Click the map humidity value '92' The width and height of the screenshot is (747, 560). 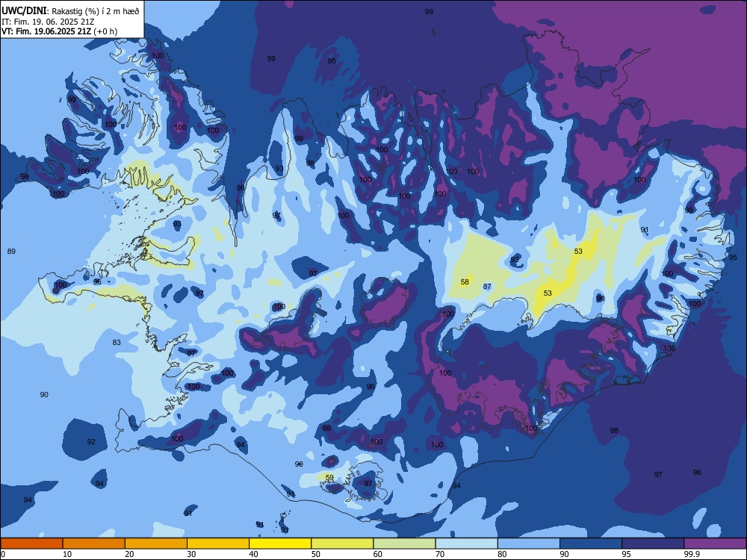(x=91, y=441)
